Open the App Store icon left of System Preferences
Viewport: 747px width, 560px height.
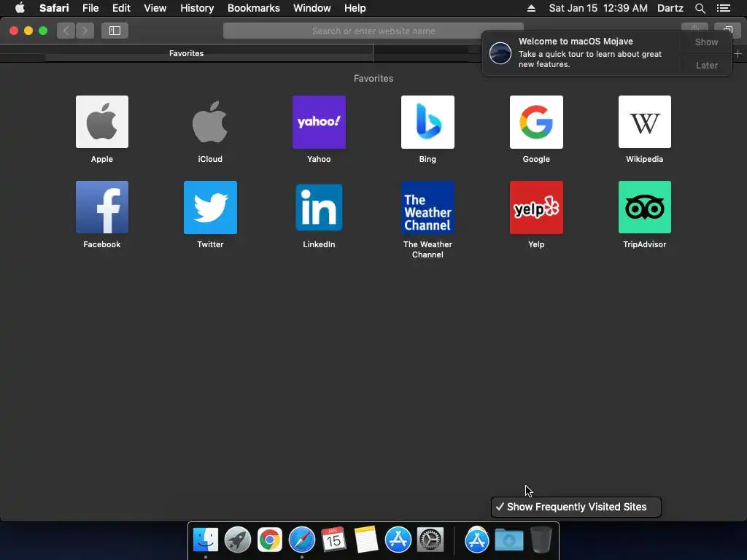(398, 540)
